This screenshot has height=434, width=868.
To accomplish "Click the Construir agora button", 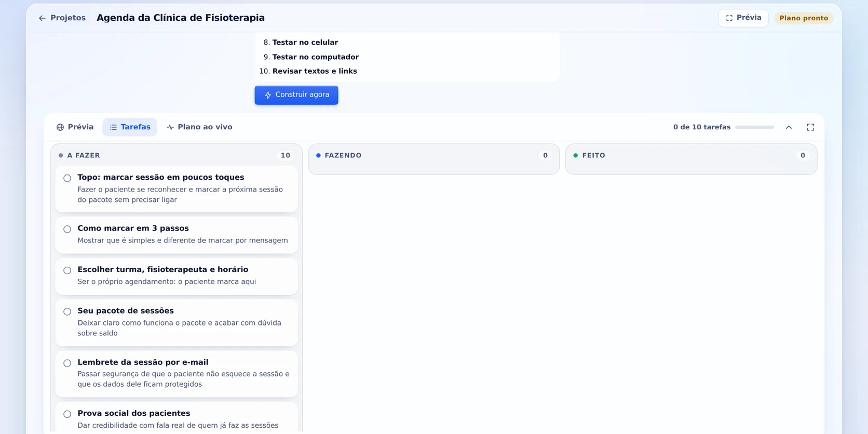I will tap(296, 95).
